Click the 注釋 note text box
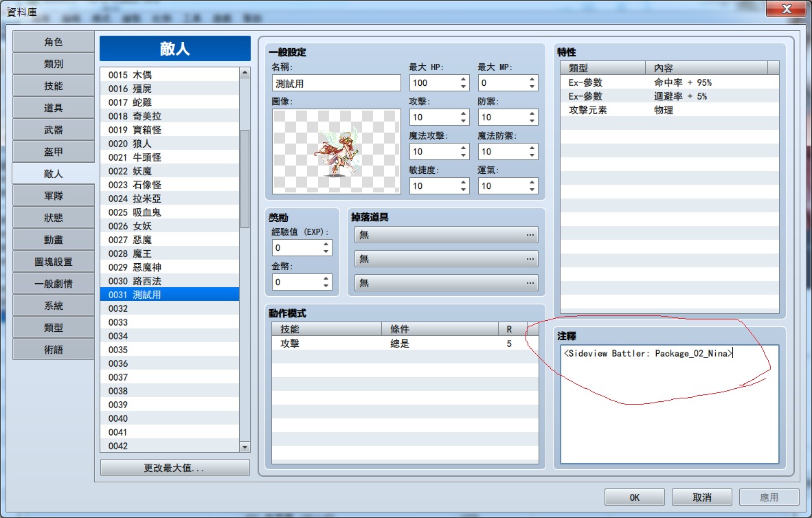The width and height of the screenshot is (812, 518). pos(670,404)
